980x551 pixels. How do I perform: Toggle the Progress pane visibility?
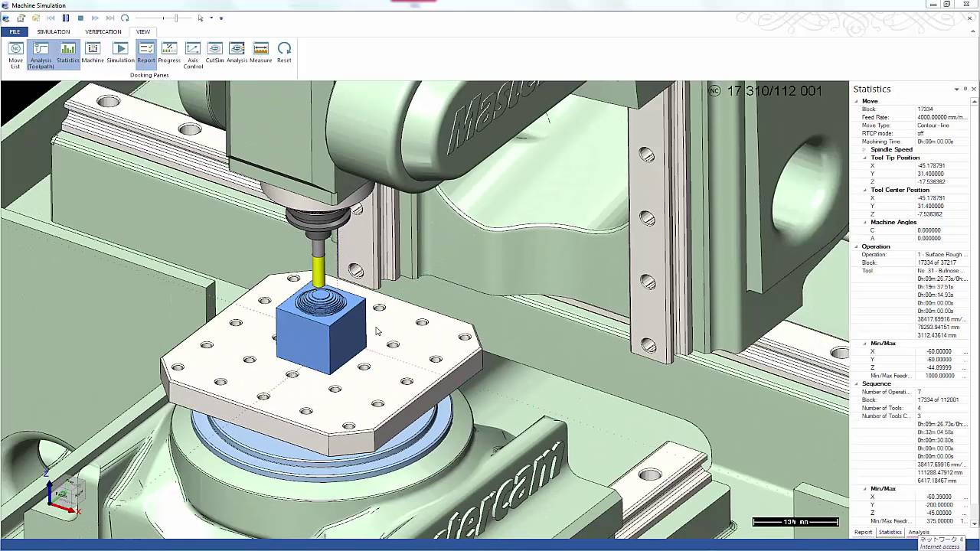pos(168,54)
